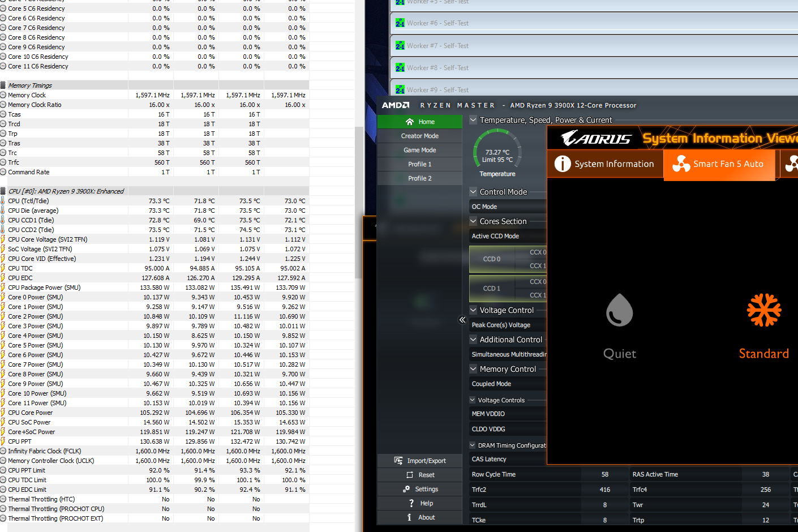Click the chip icon beside Memory Timings header
The width and height of the screenshot is (798, 532).
[3, 85]
